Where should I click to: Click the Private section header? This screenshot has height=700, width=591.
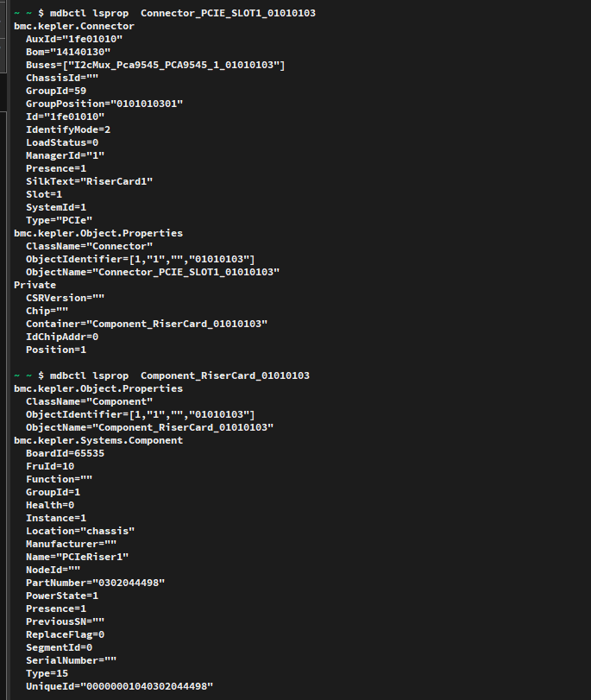[x=35, y=285]
